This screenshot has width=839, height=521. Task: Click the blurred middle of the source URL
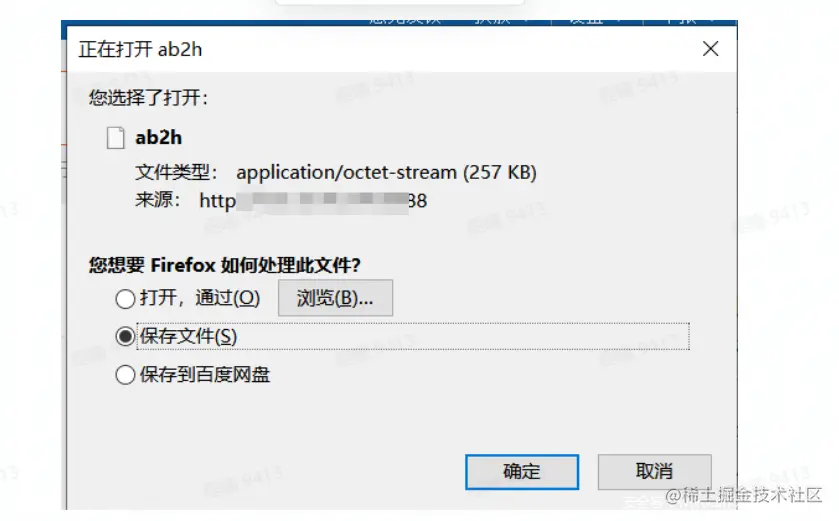[x=322, y=201]
